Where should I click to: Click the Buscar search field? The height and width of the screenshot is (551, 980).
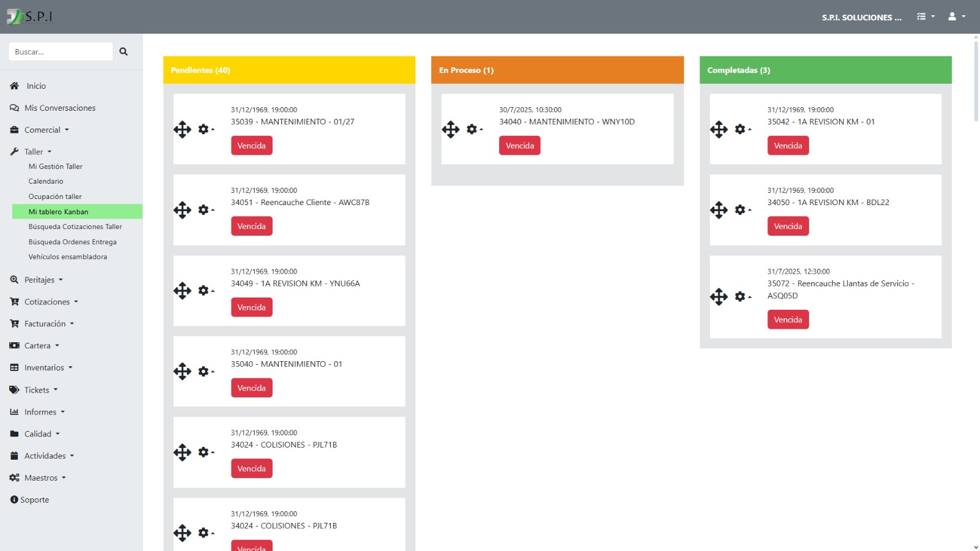[x=61, y=51]
